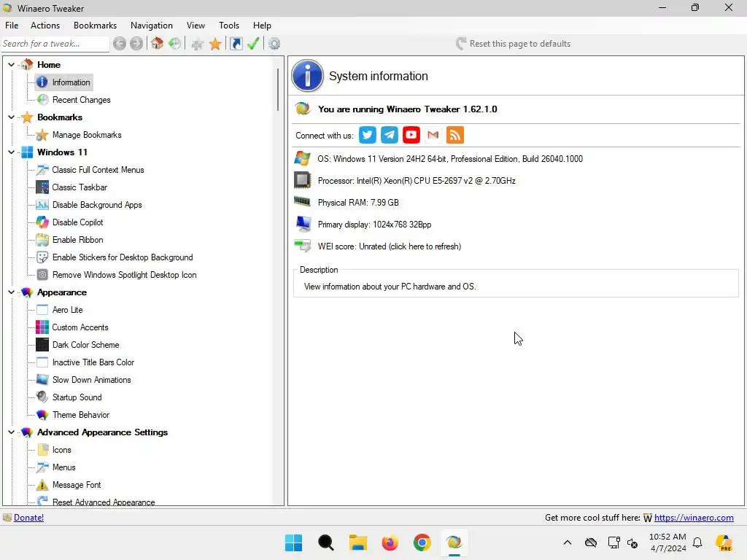Open settings gear in toolbar
Viewport: 747px width, 560px height.
point(274,44)
